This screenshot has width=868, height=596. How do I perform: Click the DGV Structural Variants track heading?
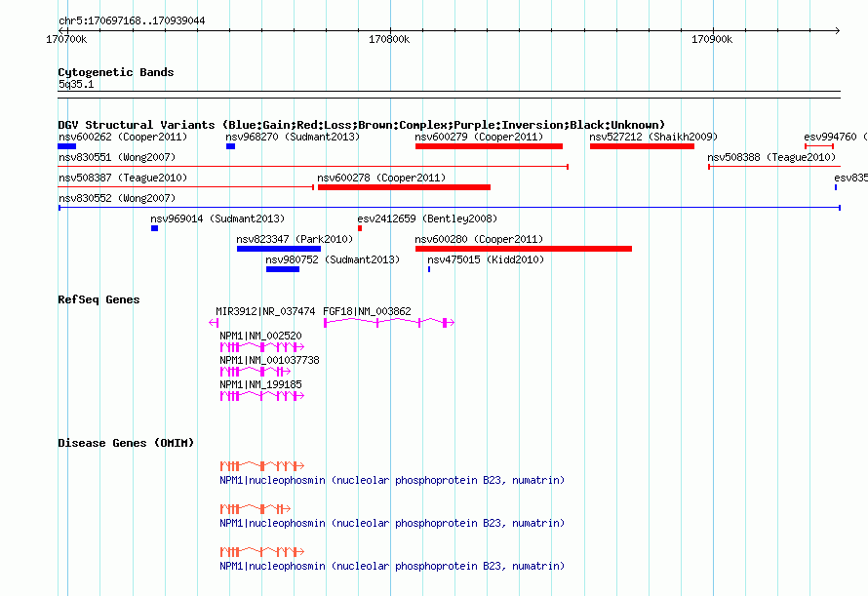tap(362, 125)
